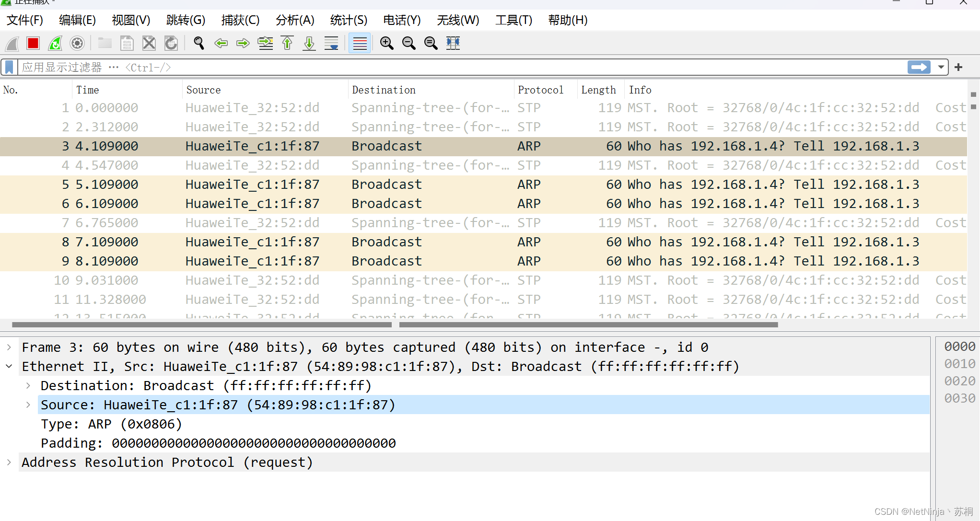Viewport: 980px width, 521px height.
Task: Zoom in on packet list text
Action: pyautogui.click(x=386, y=44)
